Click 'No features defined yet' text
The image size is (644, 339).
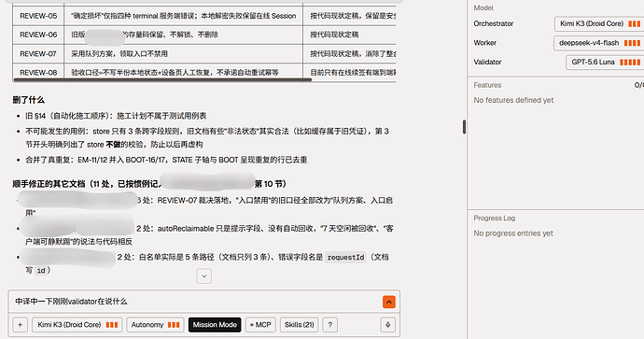click(513, 100)
